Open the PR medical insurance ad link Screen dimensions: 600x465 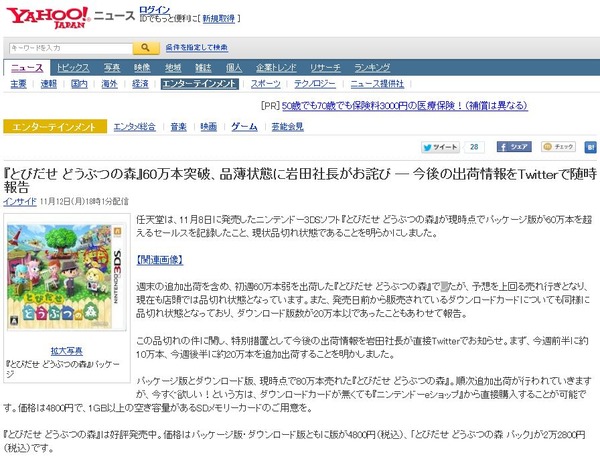(405, 106)
